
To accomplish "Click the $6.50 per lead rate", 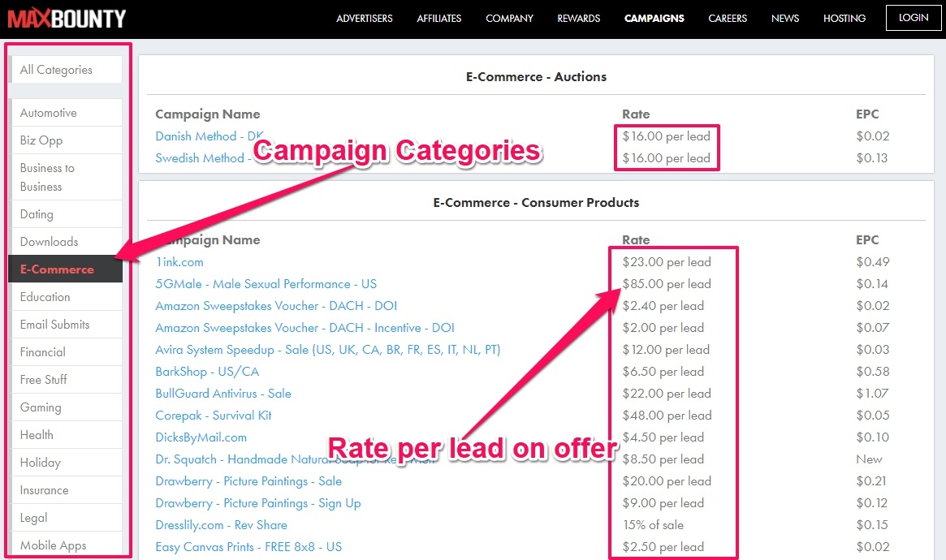I will 663,372.
